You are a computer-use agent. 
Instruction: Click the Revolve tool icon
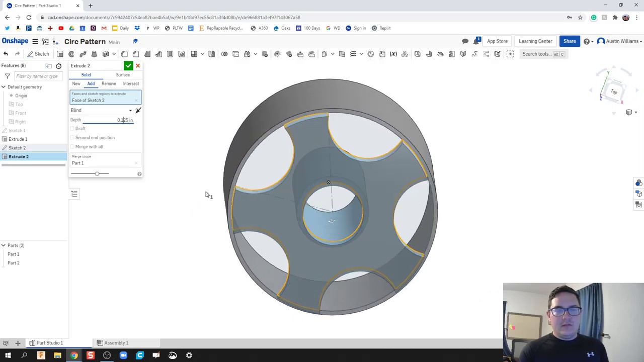pyautogui.click(x=71, y=54)
